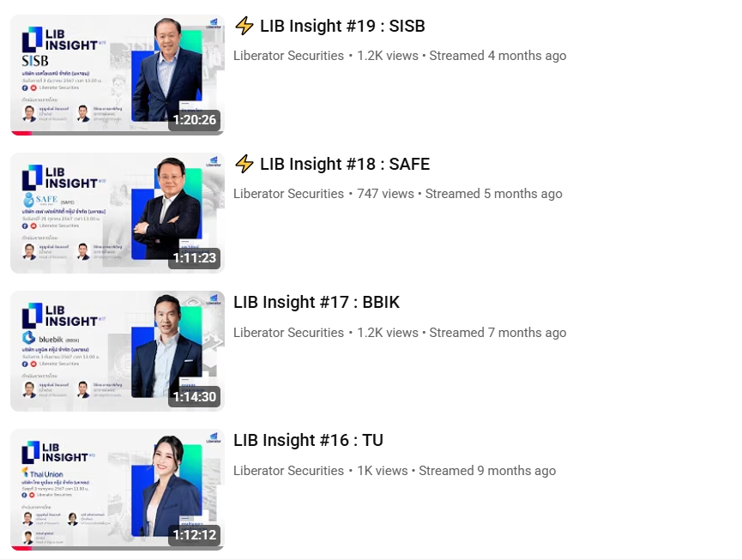This screenshot has width=742, height=560.
Task: Visit Liberator Securities channel under SISB video
Action: point(289,56)
